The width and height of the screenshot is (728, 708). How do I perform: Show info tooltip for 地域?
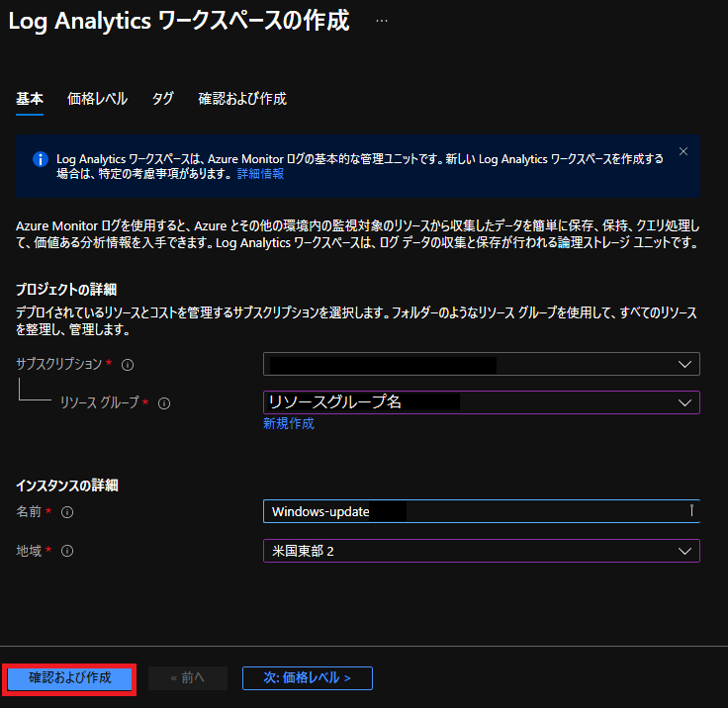point(67,551)
